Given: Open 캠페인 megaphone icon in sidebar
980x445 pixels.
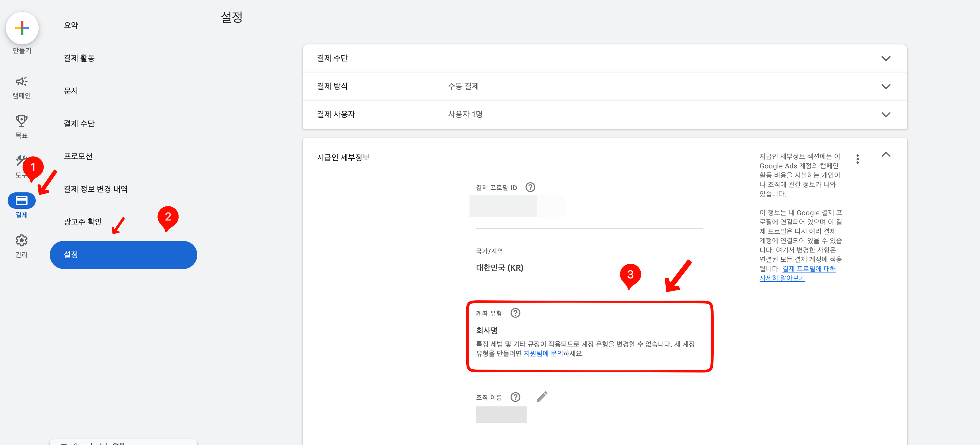Looking at the screenshot, I should [x=21, y=81].
